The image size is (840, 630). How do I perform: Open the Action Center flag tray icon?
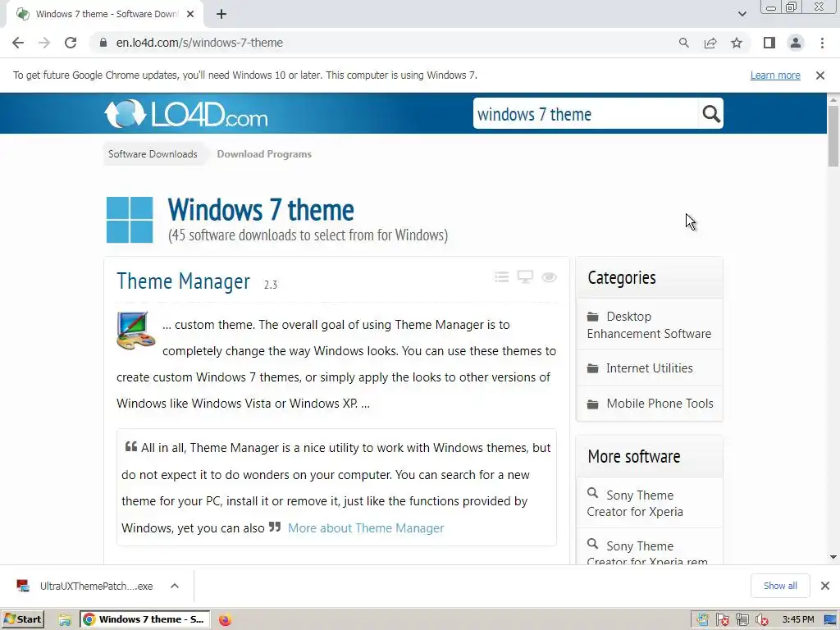click(x=722, y=620)
